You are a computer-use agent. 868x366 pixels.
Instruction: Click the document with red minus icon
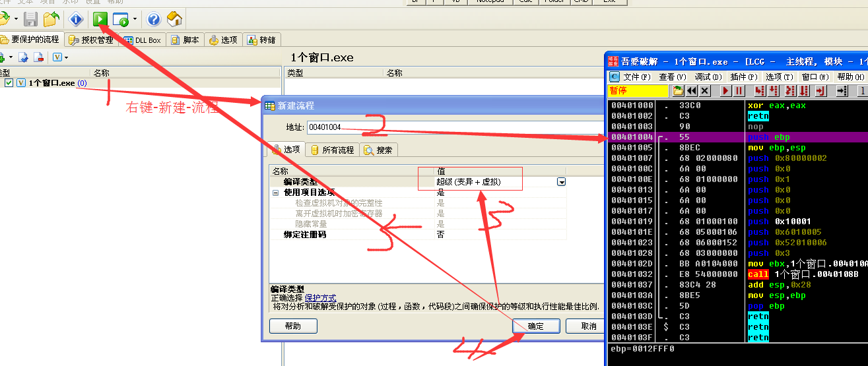click(39, 57)
